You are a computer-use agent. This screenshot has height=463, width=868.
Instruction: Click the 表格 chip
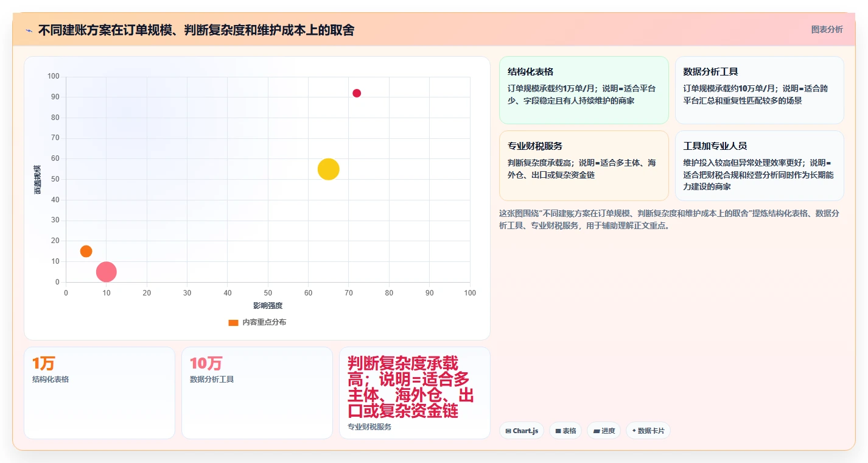coord(565,431)
